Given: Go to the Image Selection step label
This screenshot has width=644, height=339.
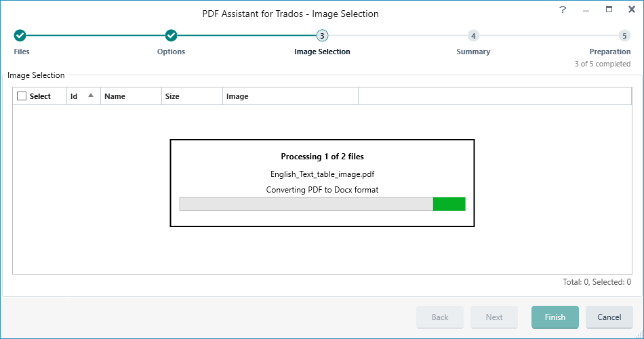Looking at the screenshot, I should [x=322, y=52].
